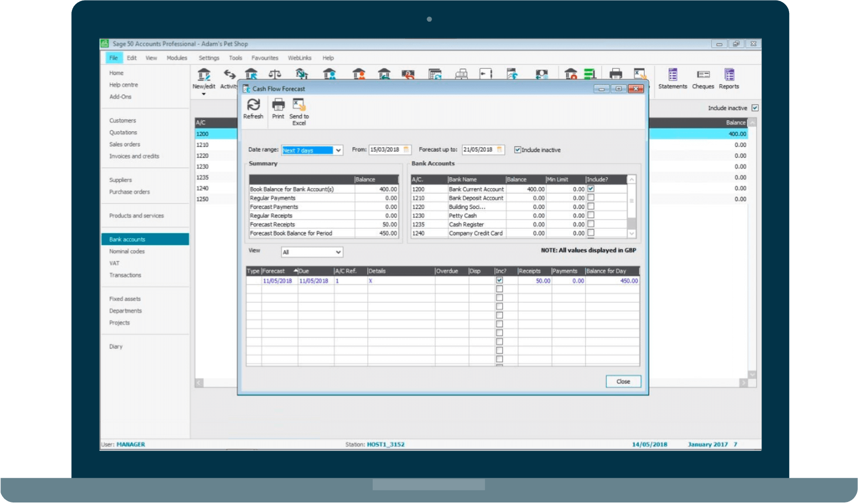Click the Send to Excel icon
This screenshot has height=504, width=858.
pyautogui.click(x=299, y=105)
